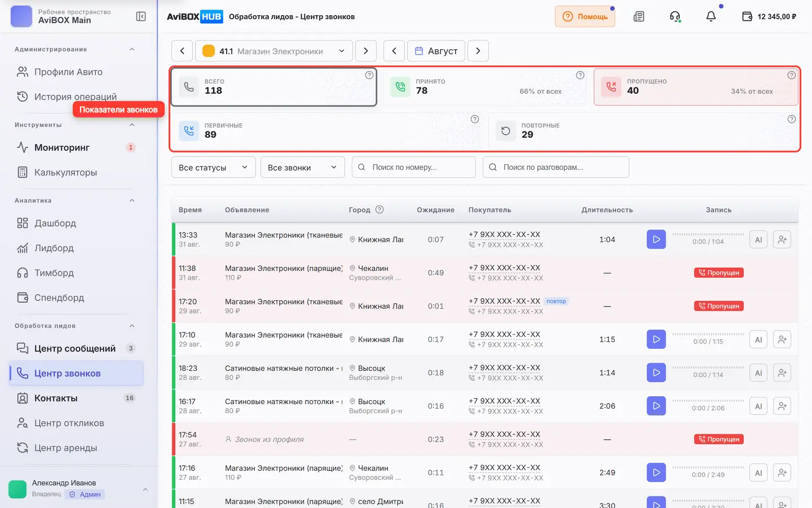Open the Август month picker
The height and width of the screenshot is (508, 812).
pyautogui.click(x=436, y=51)
